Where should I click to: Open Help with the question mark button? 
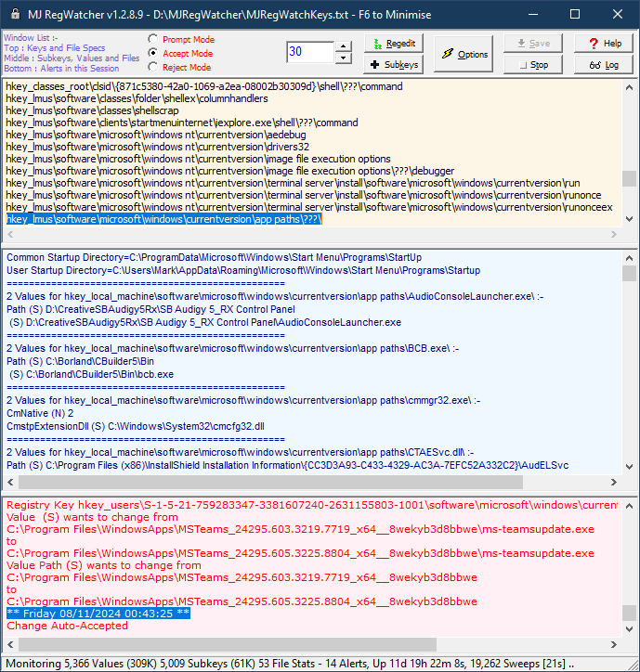(x=604, y=44)
